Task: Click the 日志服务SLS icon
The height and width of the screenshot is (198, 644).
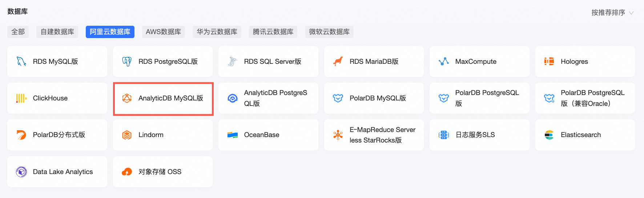Action: (x=444, y=135)
